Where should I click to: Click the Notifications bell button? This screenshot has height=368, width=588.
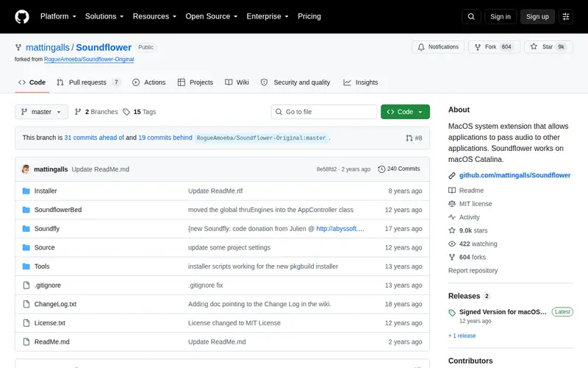pyautogui.click(x=438, y=47)
